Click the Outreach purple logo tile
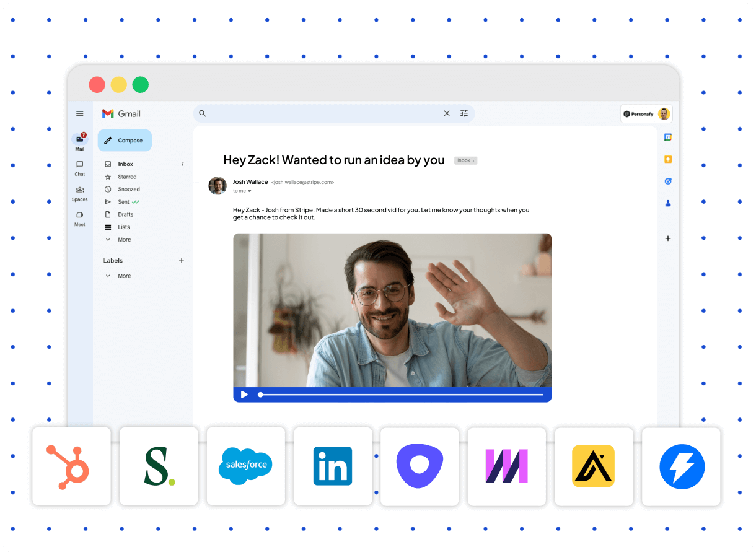This screenshot has height=555, width=756. [x=420, y=466]
